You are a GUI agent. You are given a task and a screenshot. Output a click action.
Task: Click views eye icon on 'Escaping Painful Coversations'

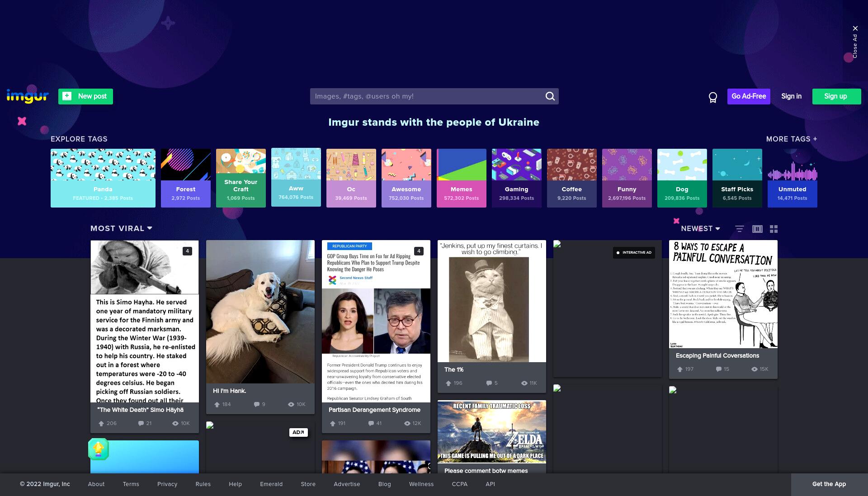[x=754, y=369]
